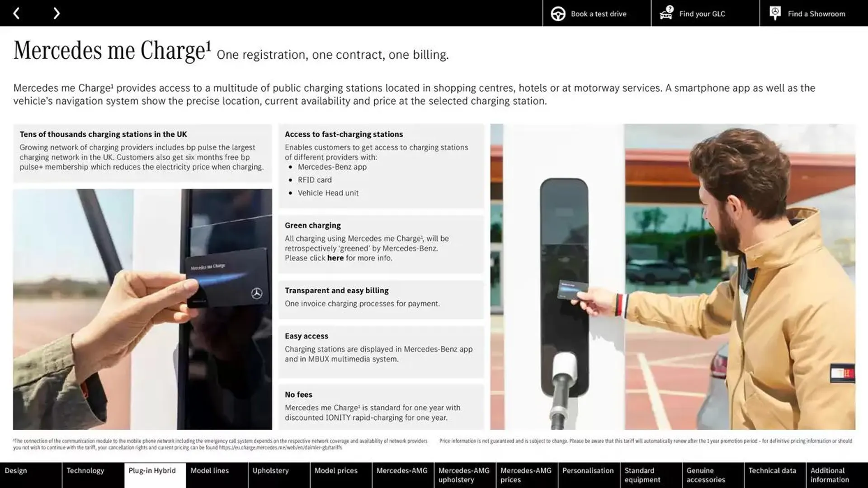868x488 pixels.
Task: Click the right navigation arrow icon
Action: coord(56,13)
